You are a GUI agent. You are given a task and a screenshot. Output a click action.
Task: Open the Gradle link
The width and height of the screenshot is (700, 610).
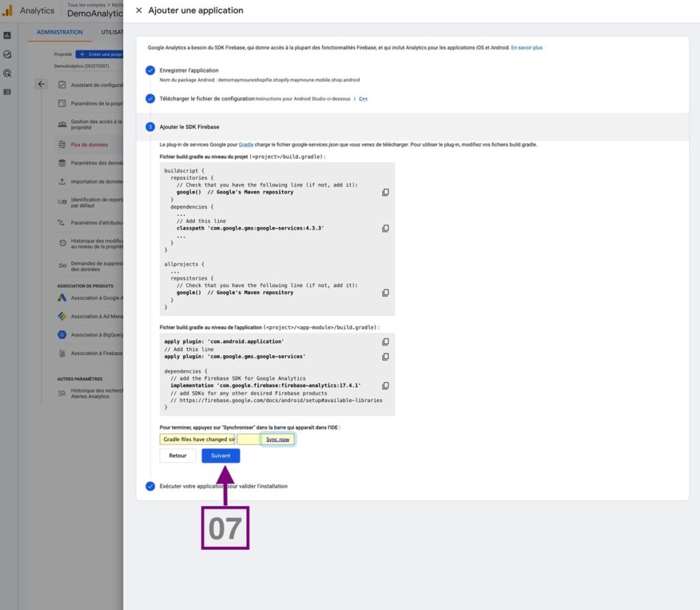[246, 145]
